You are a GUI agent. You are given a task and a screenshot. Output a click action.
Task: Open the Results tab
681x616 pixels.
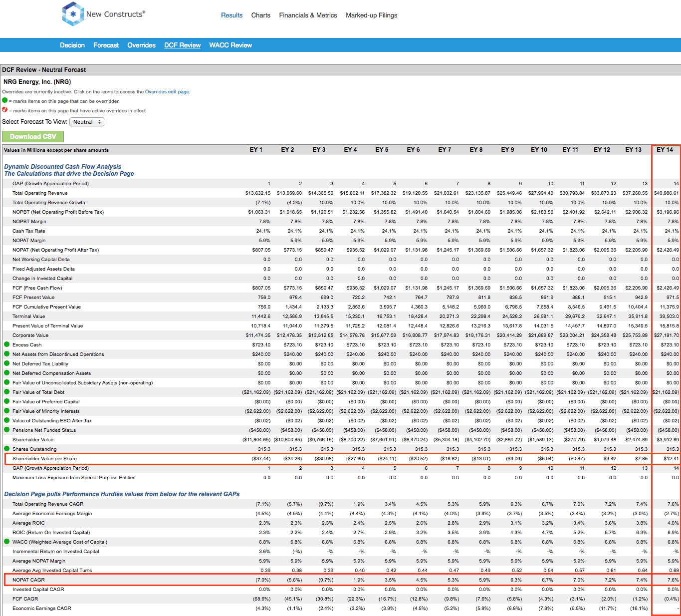point(232,15)
